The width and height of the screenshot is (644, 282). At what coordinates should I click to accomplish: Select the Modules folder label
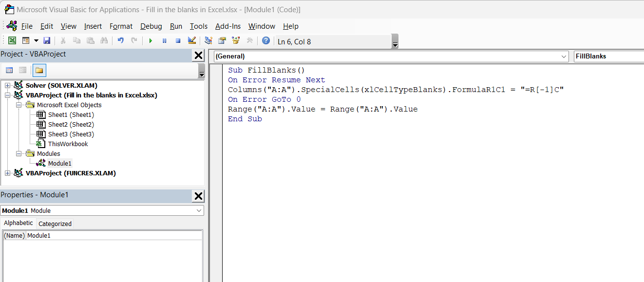pos(48,154)
